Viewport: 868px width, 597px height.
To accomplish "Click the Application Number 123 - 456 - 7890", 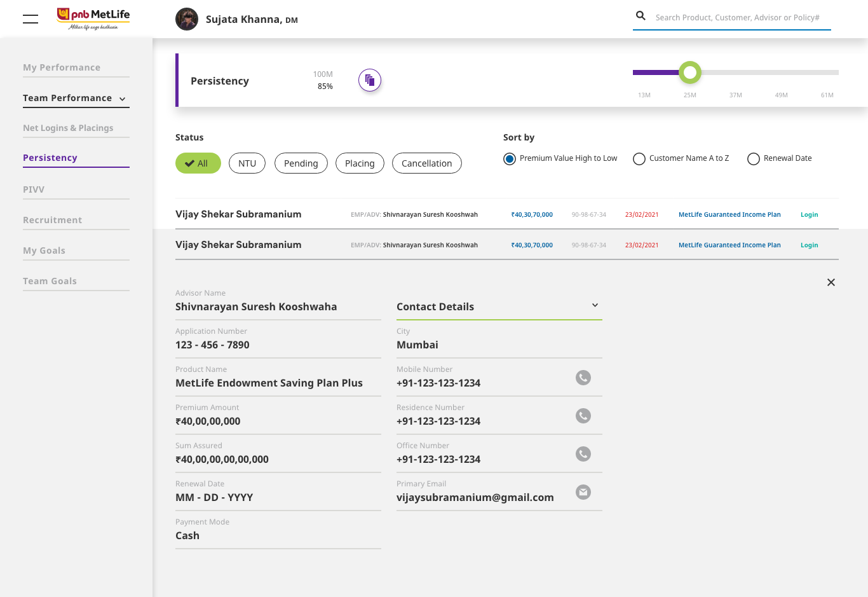I will (212, 345).
